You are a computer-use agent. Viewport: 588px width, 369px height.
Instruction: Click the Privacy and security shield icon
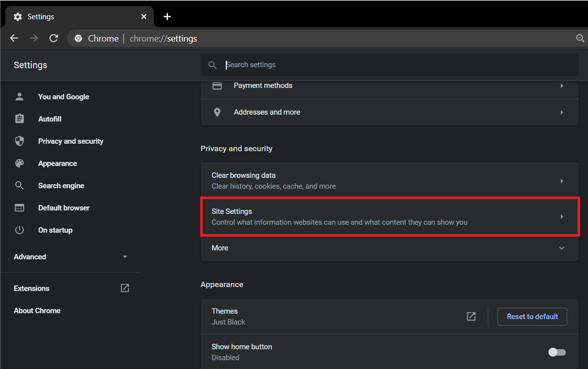pyautogui.click(x=19, y=141)
